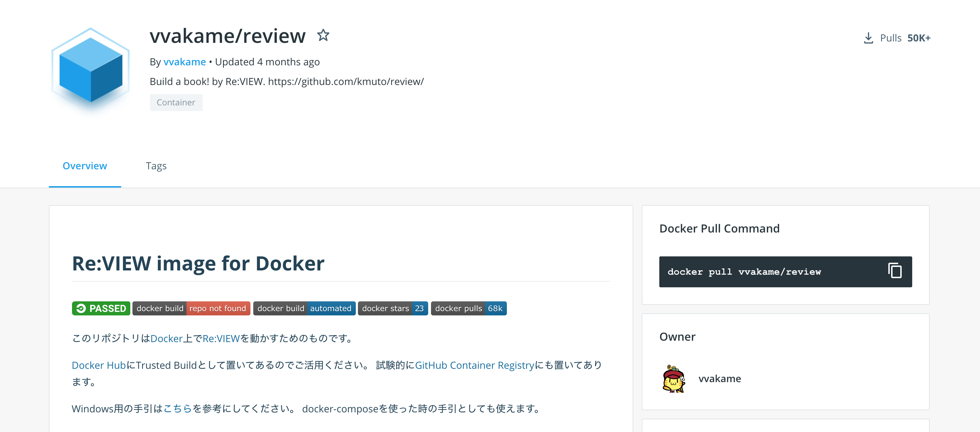Open the Tags tab
This screenshot has width=980, height=432.
156,166
